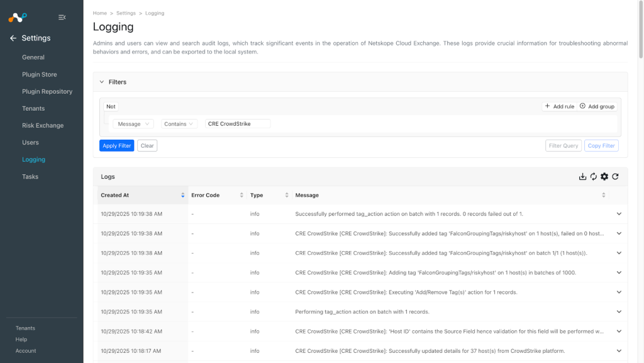Click the Copy Filter button
This screenshot has width=644, height=363.
(x=601, y=146)
